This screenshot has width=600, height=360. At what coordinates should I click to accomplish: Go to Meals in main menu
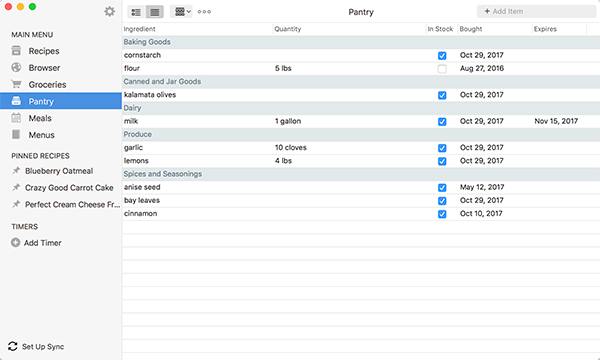coord(40,118)
